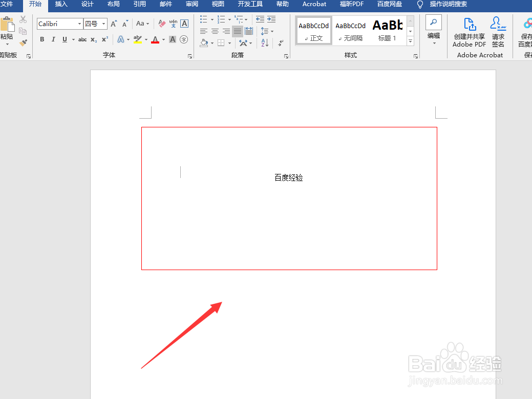
Task: Switch to the Acrobat tab
Action: tap(314, 5)
